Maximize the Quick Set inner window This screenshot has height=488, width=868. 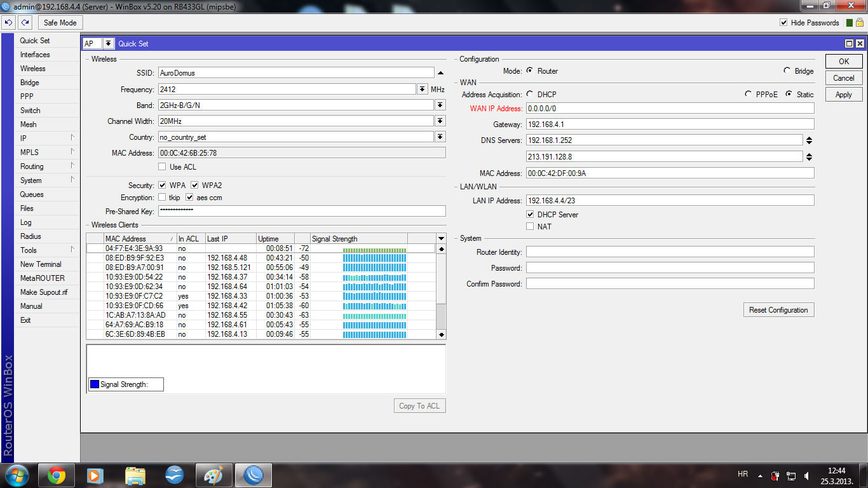coord(849,44)
